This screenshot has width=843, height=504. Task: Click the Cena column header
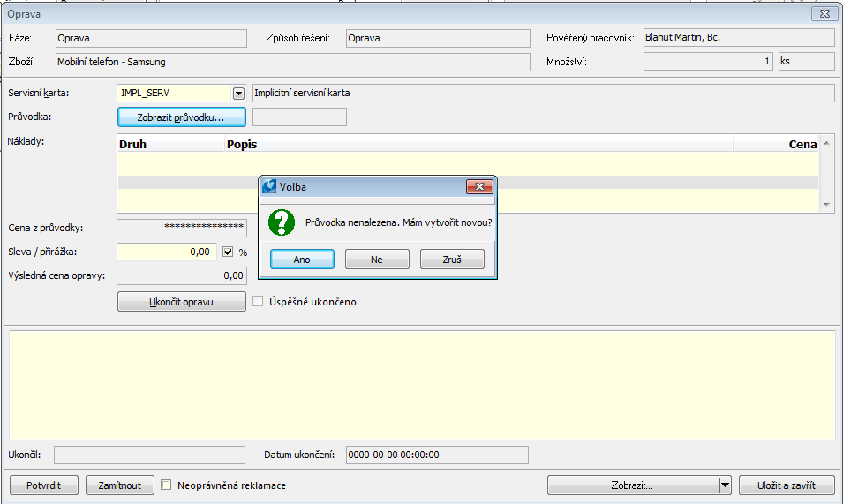click(776, 144)
